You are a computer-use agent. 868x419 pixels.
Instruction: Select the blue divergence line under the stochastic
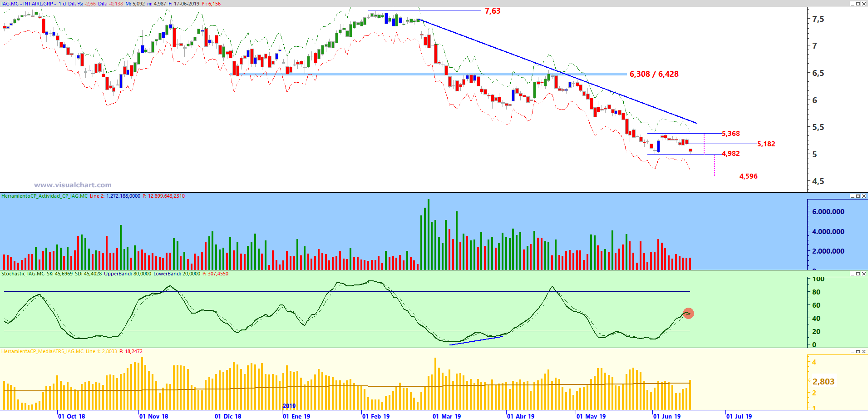[x=476, y=340]
